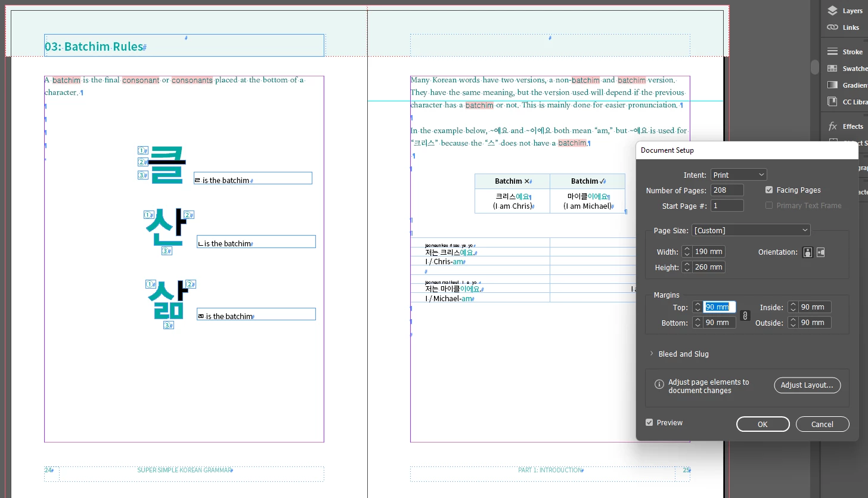The width and height of the screenshot is (868, 498).
Task: Click the 'I / Chris-am' line
Action: tap(445, 262)
